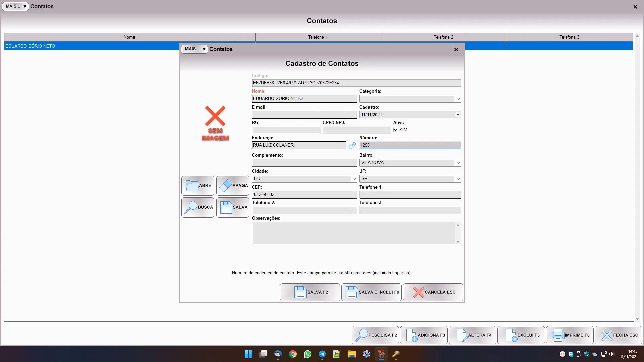
Task: Click the ABRE folder image button
Action: click(198, 186)
